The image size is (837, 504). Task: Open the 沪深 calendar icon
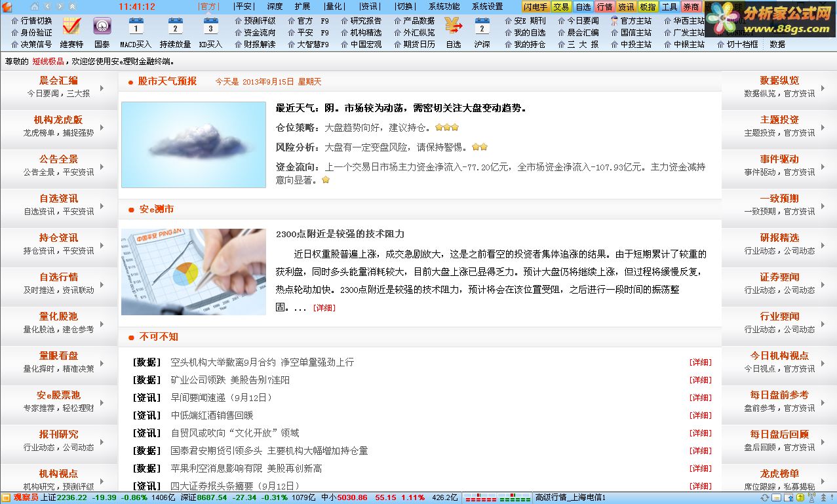pyautogui.click(x=482, y=27)
